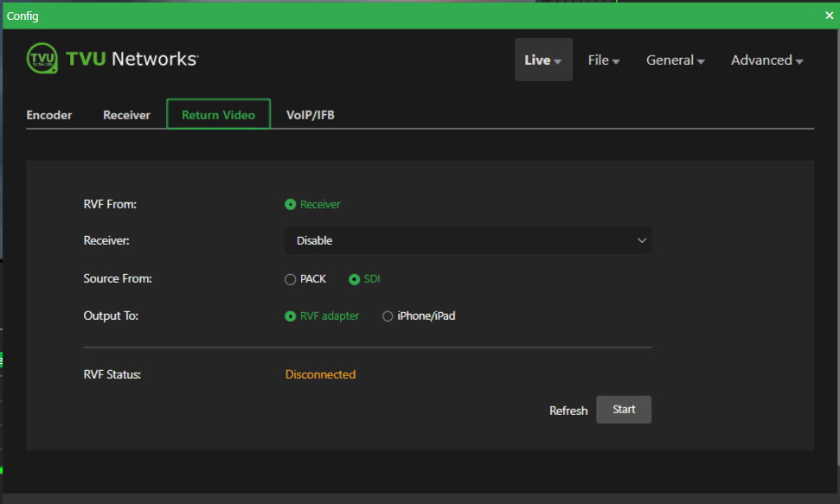840x504 pixels.
Task: Click the Start button
Action: [624, 410]
